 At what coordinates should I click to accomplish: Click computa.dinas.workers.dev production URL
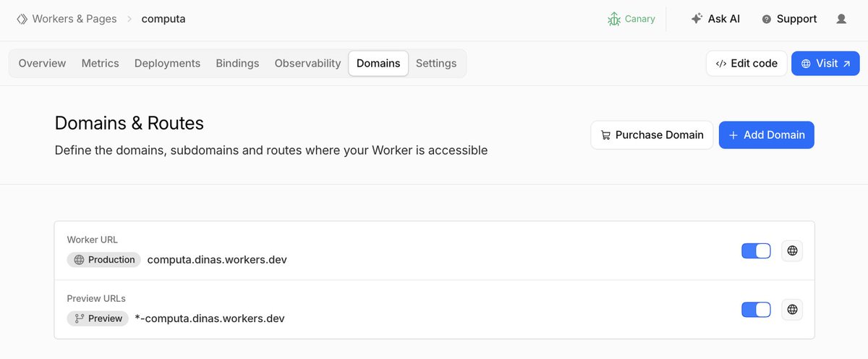(217, 259)
